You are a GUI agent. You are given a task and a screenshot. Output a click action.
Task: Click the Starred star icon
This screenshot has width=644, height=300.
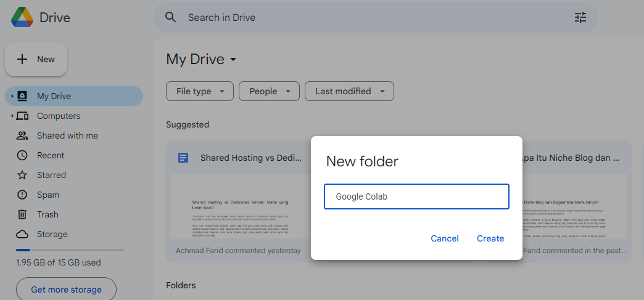22,175
